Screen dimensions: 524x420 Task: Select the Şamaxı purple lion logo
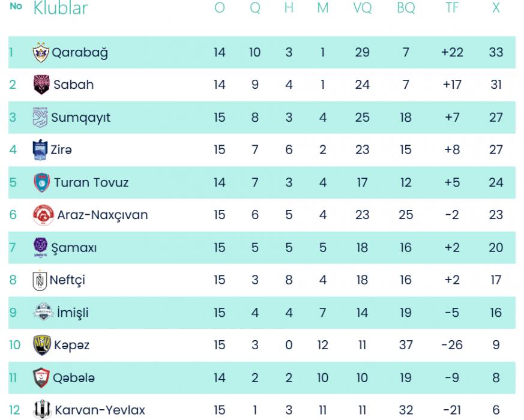(40, 247)
